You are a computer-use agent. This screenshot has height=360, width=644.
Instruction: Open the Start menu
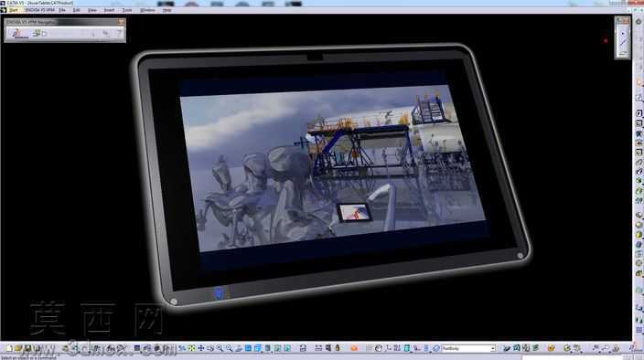13,10
